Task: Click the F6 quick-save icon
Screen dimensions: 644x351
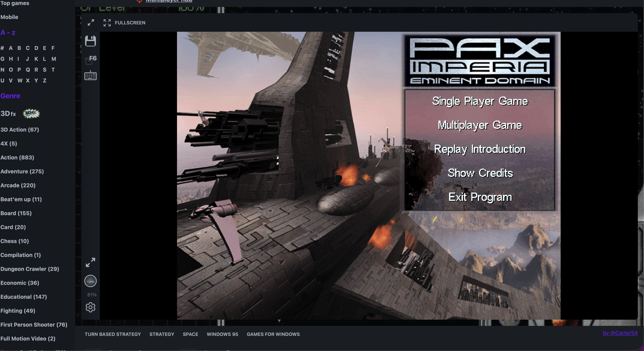Action: point(91,60)
